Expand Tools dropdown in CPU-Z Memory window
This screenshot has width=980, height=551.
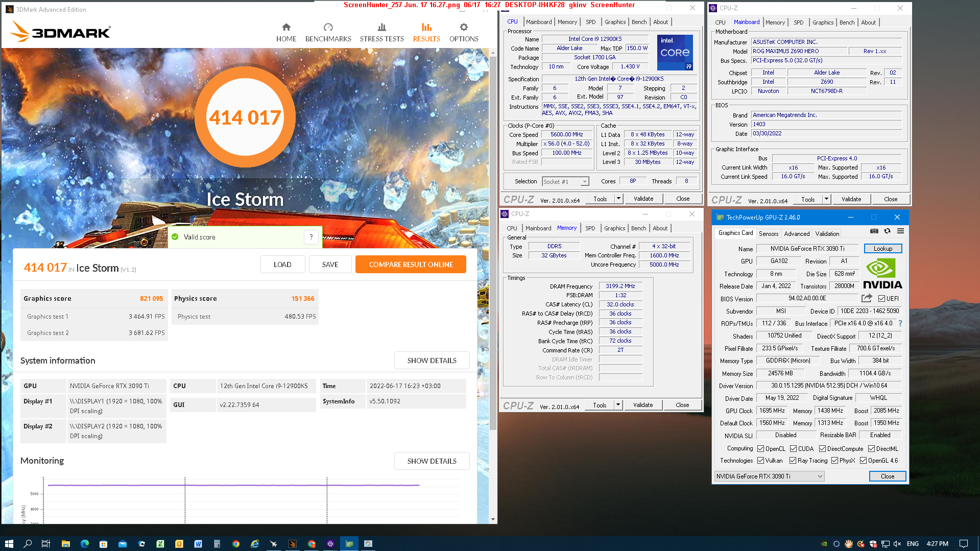618,405
